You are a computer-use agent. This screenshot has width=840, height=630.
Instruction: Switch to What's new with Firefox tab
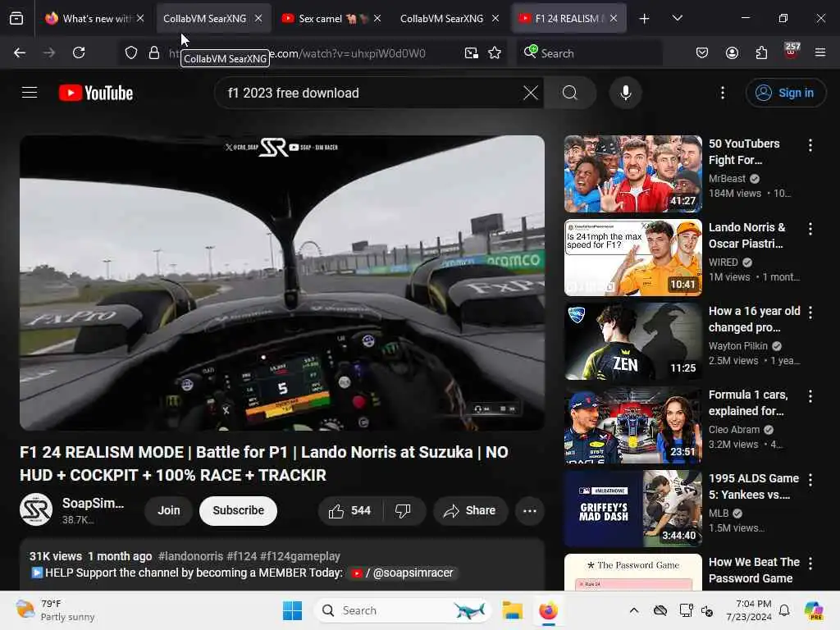[95, 19]
